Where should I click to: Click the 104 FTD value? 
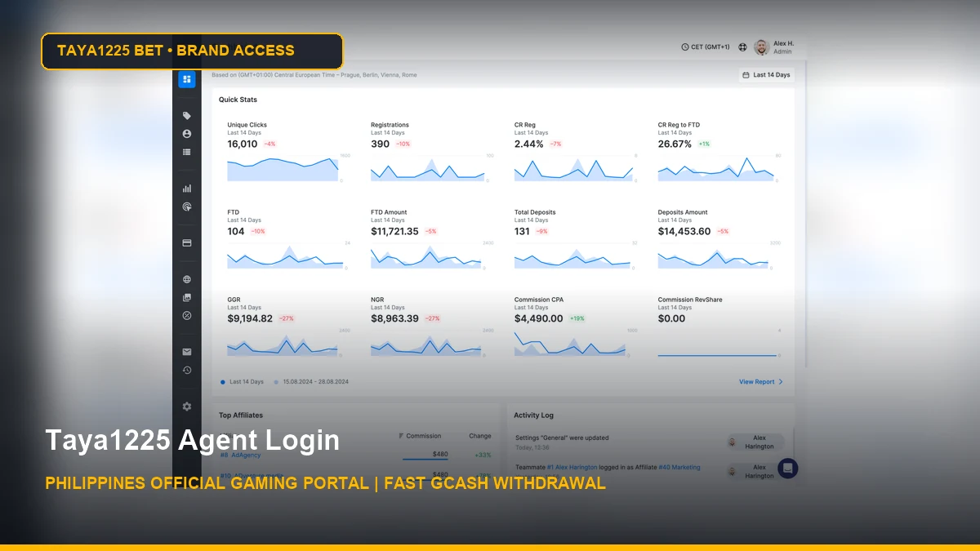pyautogui.click(x=236, y=231)
